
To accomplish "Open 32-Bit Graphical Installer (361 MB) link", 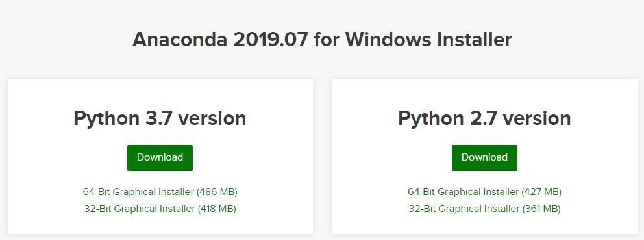I will [485, 209].
